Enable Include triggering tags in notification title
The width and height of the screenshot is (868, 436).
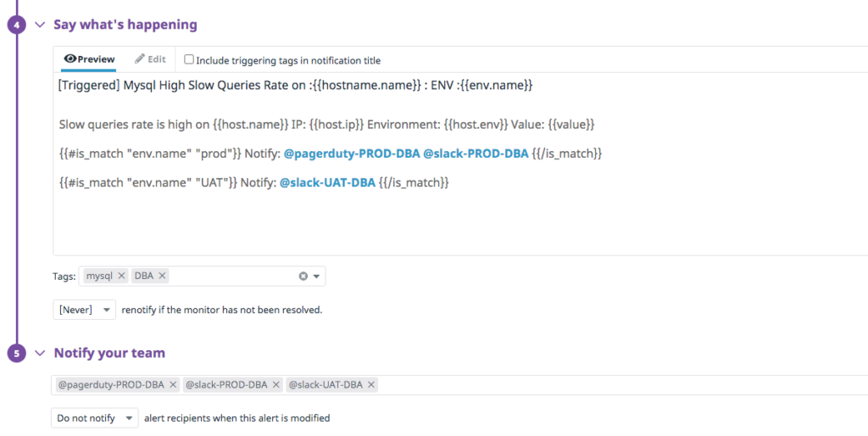point(189,59)
